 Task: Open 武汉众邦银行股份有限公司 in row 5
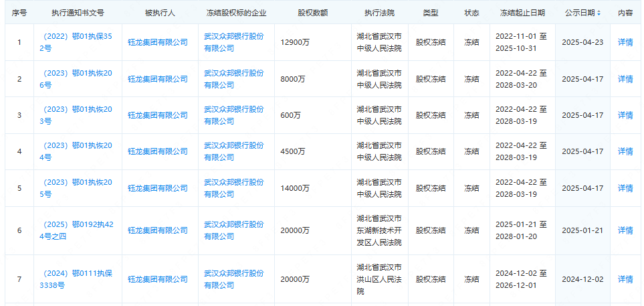pos(234,188)
